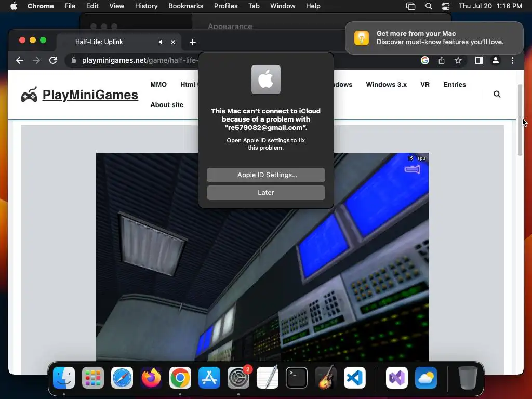Image resolution: width=532 pixels, height=399 pixels.
Task: Open Terminal from the Dock
Action: click(x=297, y=378)
